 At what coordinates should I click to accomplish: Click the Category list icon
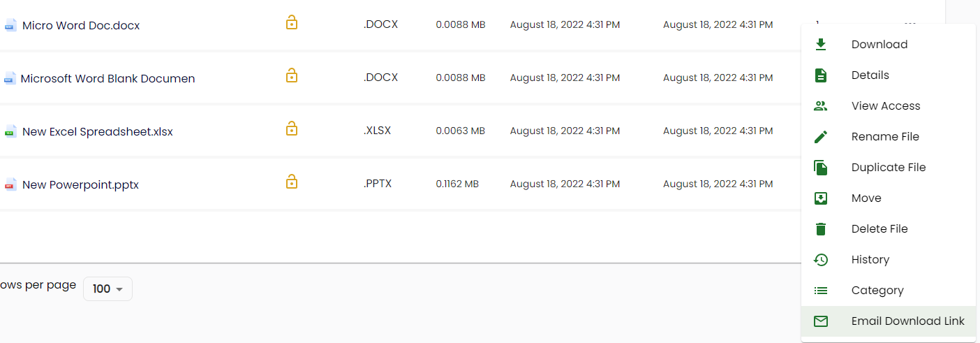pos(821,290)
